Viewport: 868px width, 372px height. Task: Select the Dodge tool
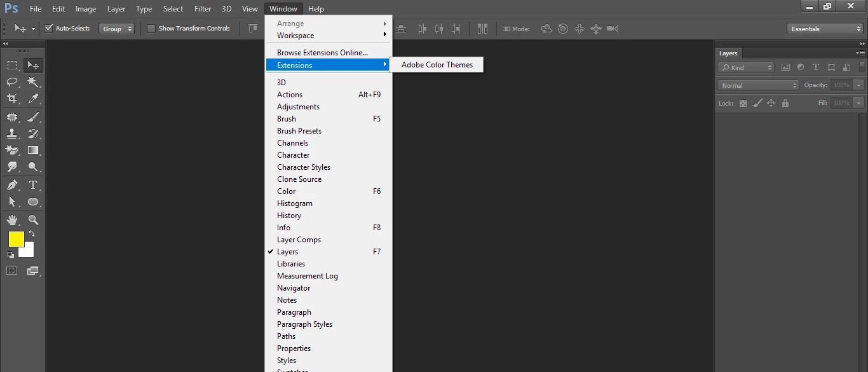coord(33,167)
